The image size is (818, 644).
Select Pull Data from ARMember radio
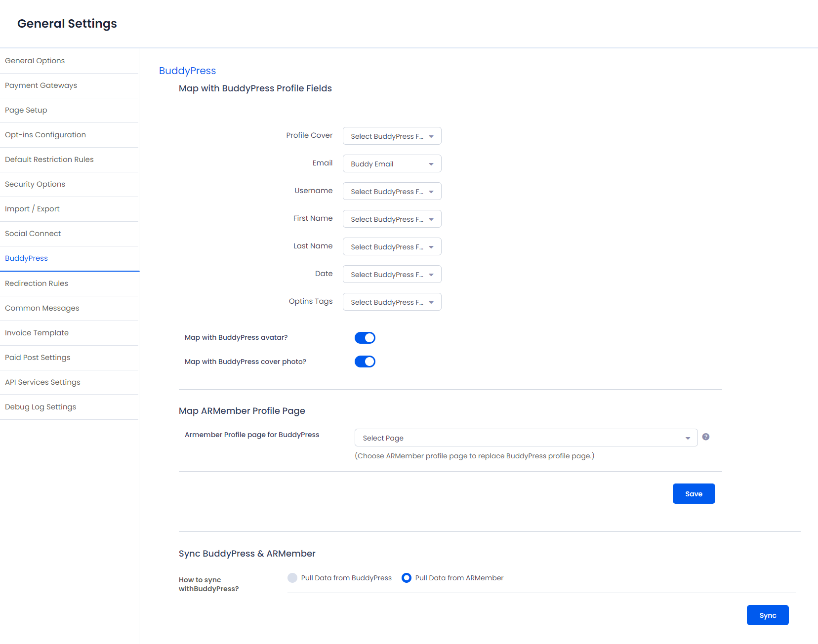(x=407, y=578)
